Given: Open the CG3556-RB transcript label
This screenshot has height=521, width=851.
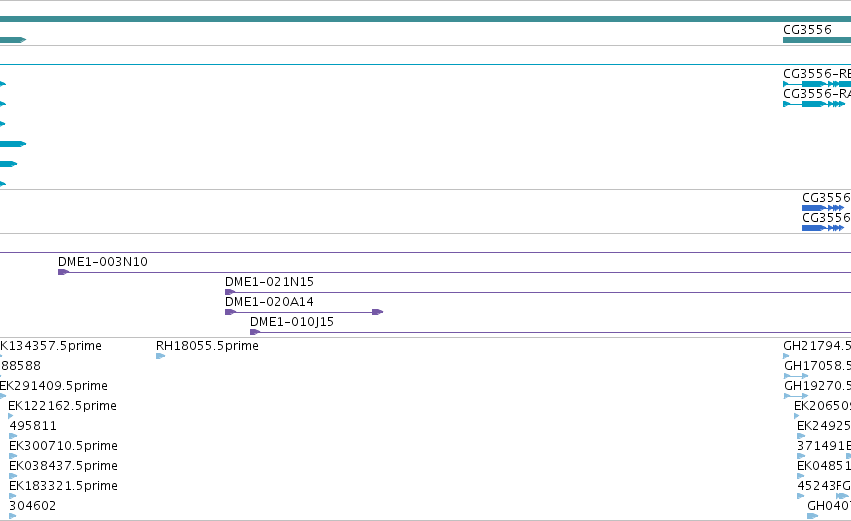Looking at the screenshot, I should pyautogui.click(x=817, y=74).
